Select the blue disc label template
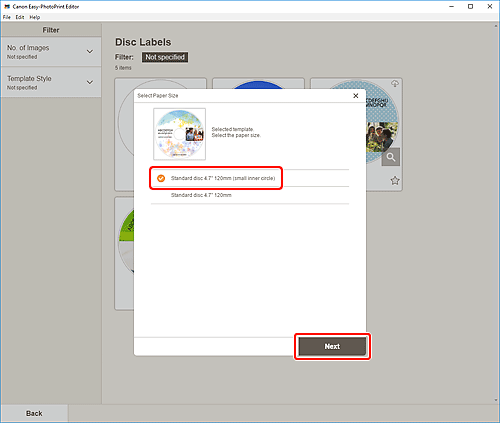Screen dimensions: 500x423 point(258,84)
